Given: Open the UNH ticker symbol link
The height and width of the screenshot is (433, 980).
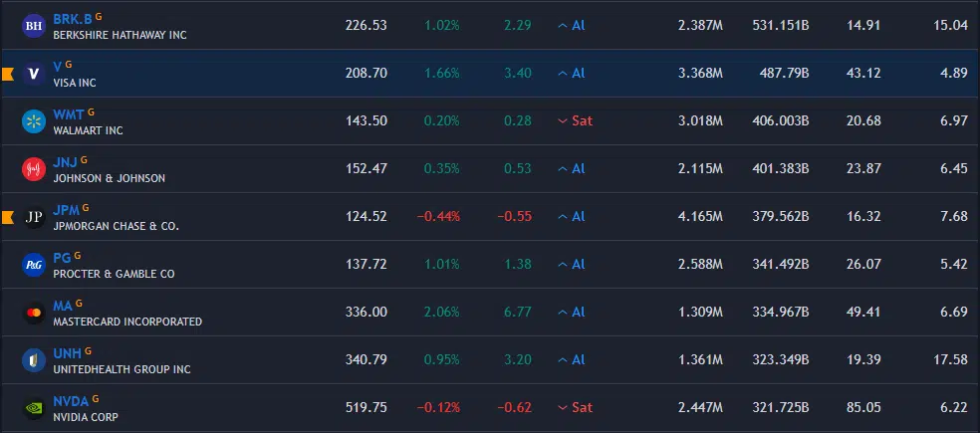Looking at the screenshot, I should (67, 353).
